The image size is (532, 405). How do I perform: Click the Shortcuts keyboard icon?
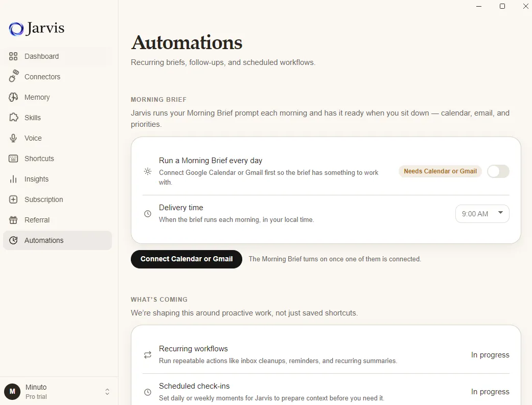click(13, 159)
